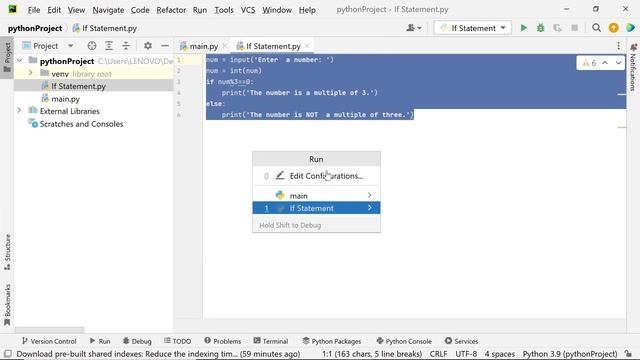Open the Bookmarks tool window
Image resolution: width=640 pixels, height=360 pixels.
click(7, 304)
